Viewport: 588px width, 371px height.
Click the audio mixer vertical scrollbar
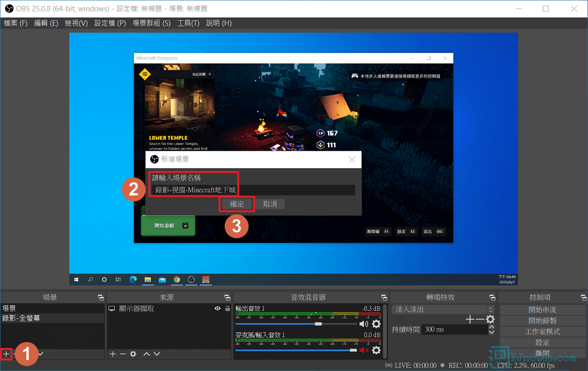tap(385, 331)
